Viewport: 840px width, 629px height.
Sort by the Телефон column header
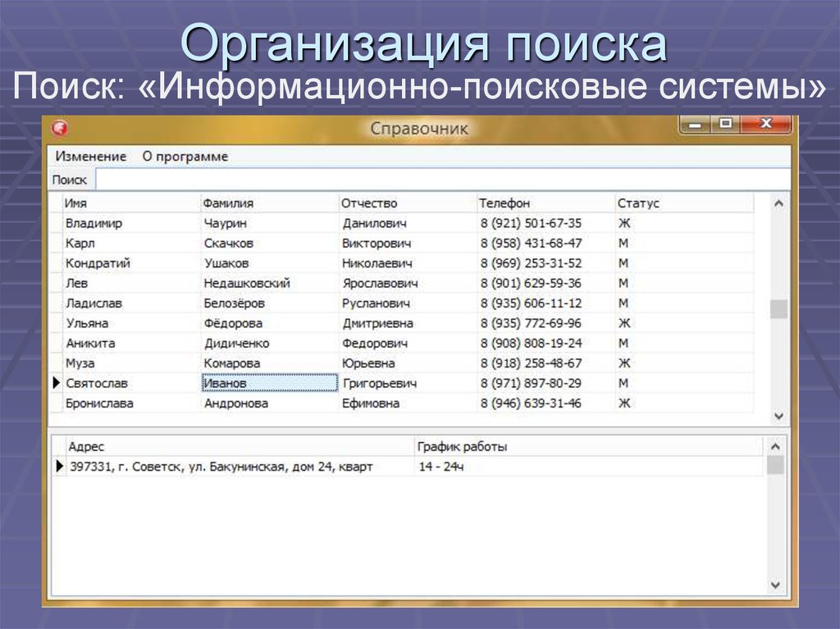[x=546, y=203]
